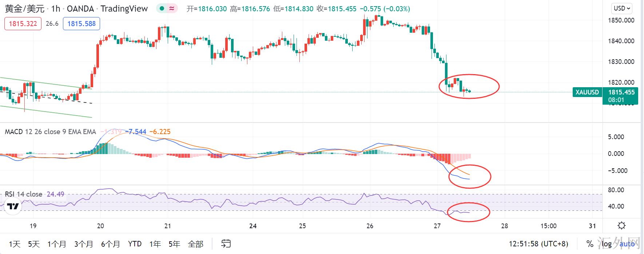Open the go-to-date calendar icon
The height and width of the screenshot is (254, 644).
coord(226,243)
